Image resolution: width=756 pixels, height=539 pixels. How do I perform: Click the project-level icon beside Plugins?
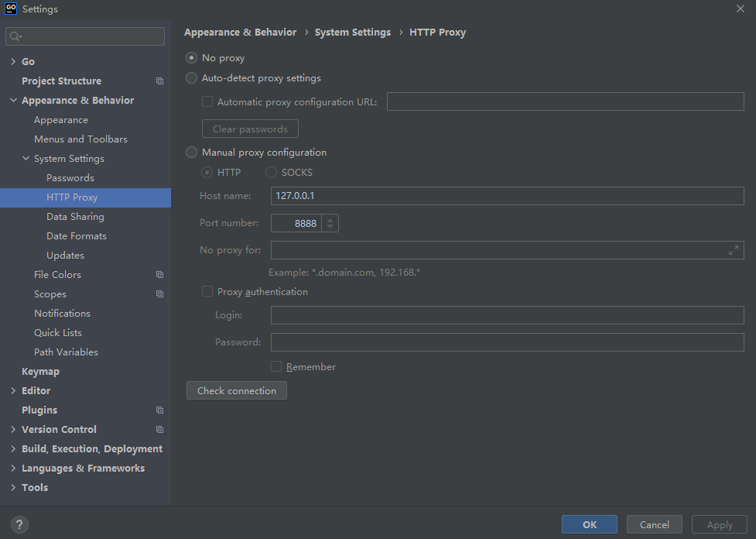point(159,410)
